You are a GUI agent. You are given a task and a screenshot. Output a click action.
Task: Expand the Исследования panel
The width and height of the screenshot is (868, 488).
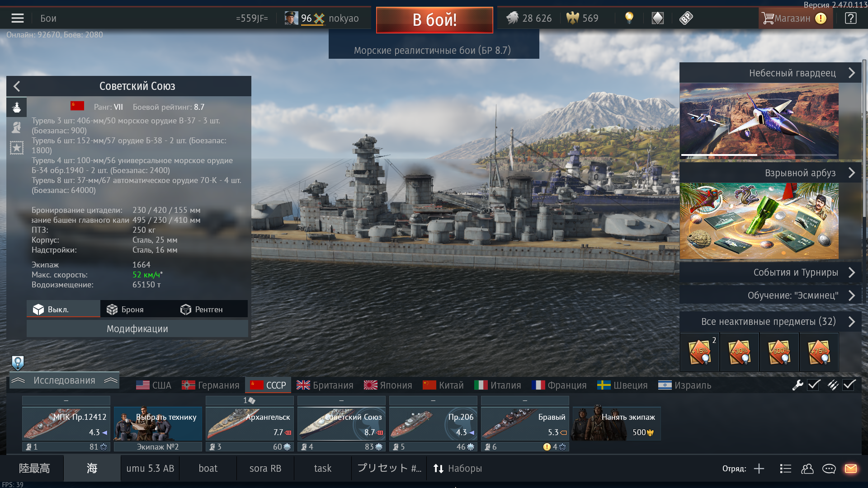tap(64, 380)
